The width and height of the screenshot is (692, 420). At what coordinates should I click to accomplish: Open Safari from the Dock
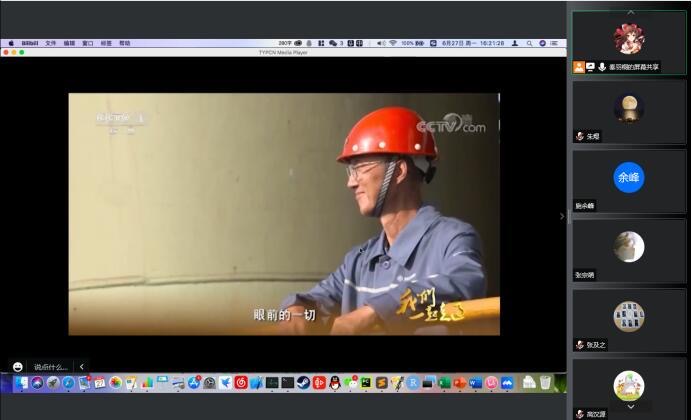coord(68,382)
